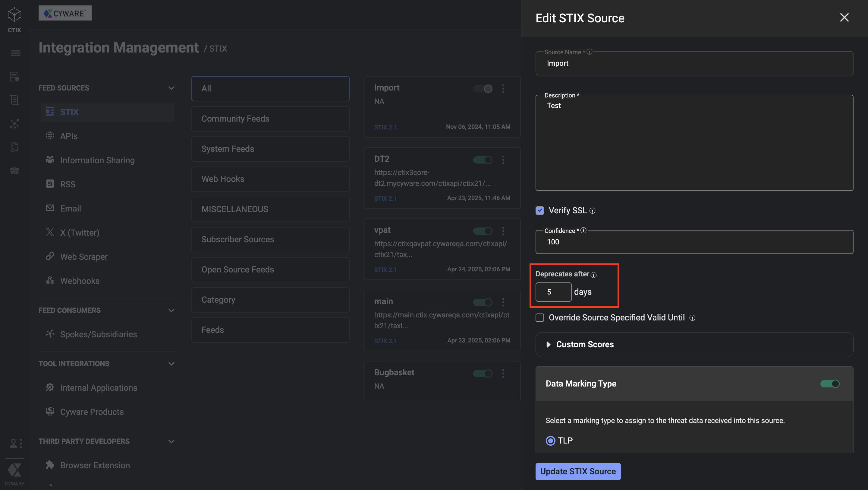Click the CTIX cube logo icon
Viewport: 868px width, 490px height.
click(14, 14)
